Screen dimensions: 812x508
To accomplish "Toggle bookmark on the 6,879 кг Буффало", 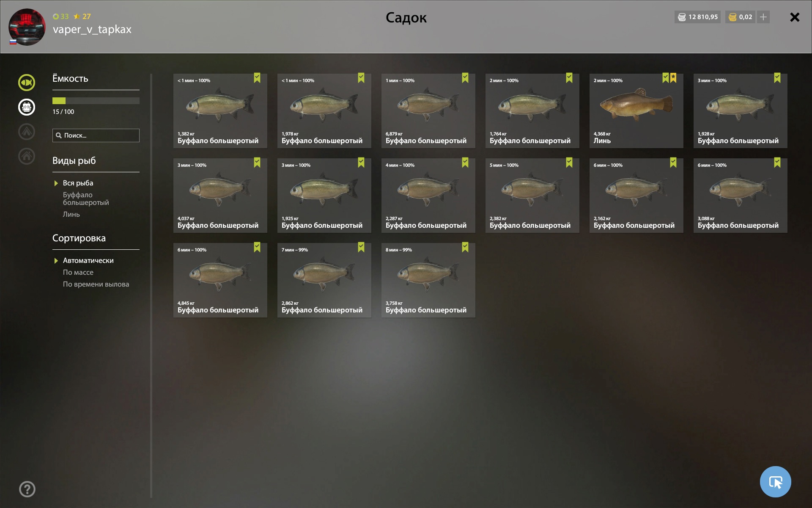I will click(465, 77).
